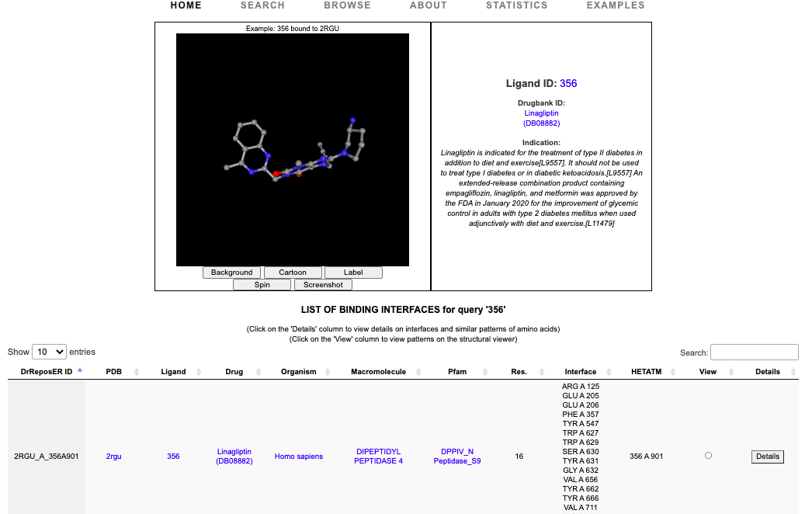
Task: Follow the Linagliptin (DB08882) Drugbank link in info panel
Action: (541, 118)
